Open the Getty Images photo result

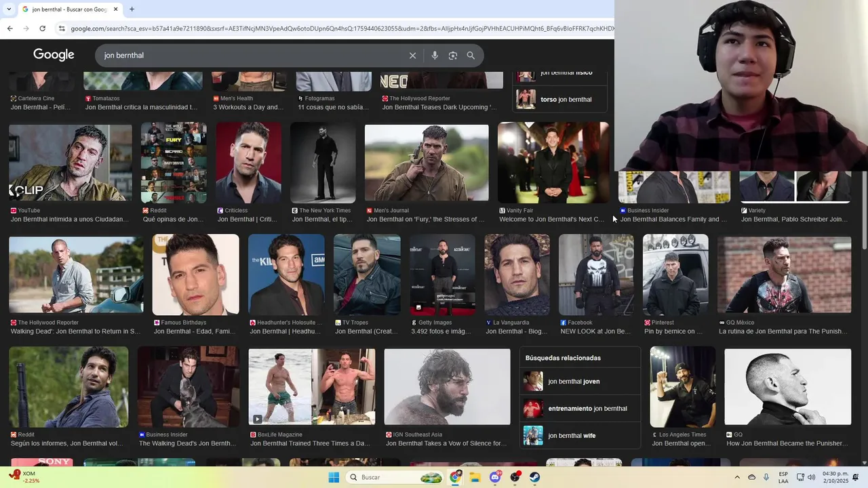pos(442,274)
